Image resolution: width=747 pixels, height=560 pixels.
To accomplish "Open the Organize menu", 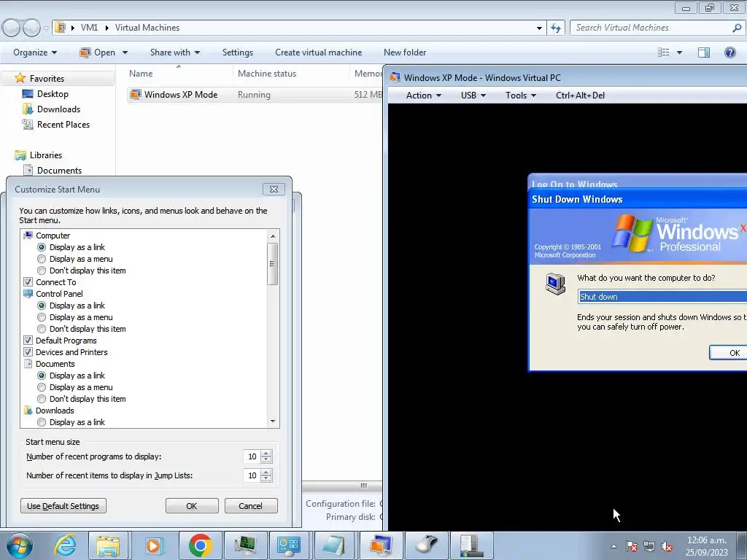I will [35, 52].
